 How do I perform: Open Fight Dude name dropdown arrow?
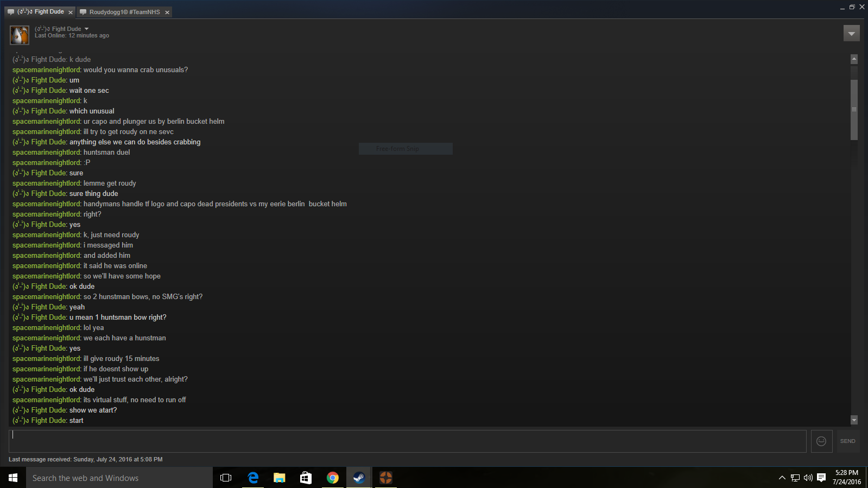tap(87, 29)
